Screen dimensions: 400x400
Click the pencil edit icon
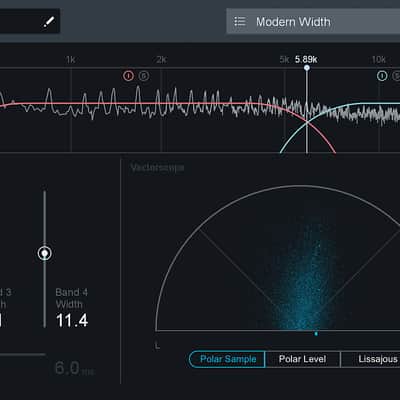pos(49,22)
